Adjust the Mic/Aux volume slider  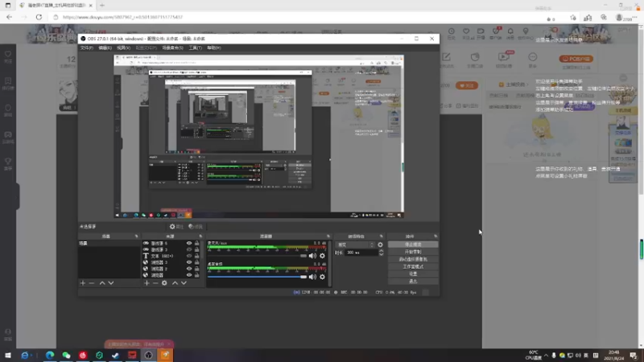[257, 256]
